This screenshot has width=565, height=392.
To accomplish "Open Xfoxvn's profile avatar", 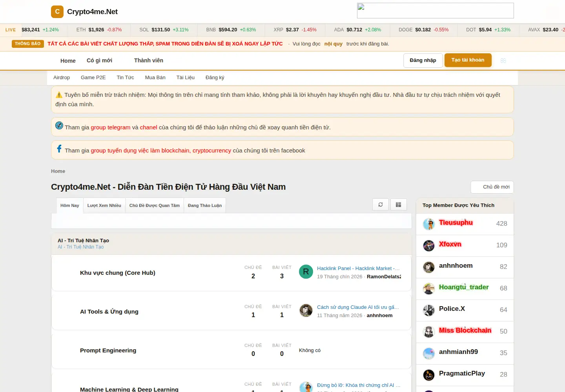I will pos(429,246).
